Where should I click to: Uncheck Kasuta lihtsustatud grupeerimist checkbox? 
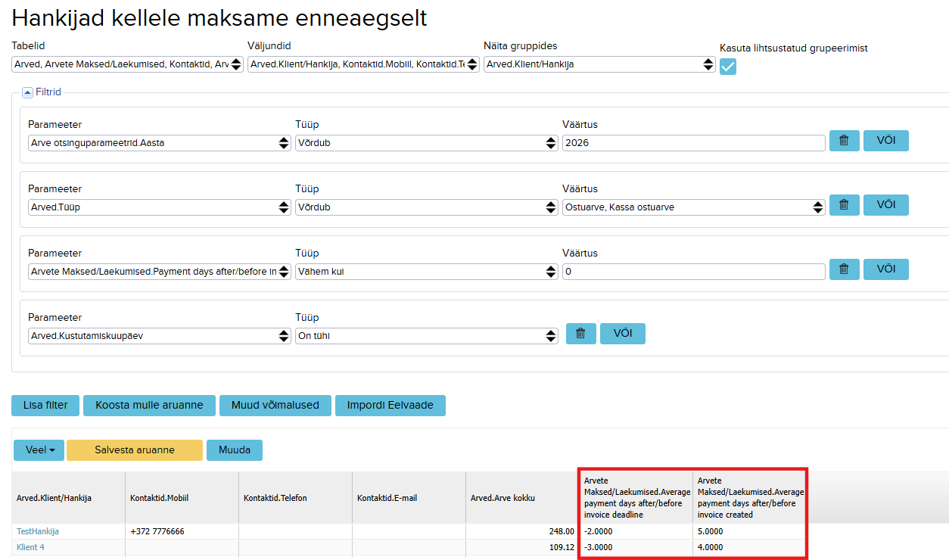coord(728,67)
